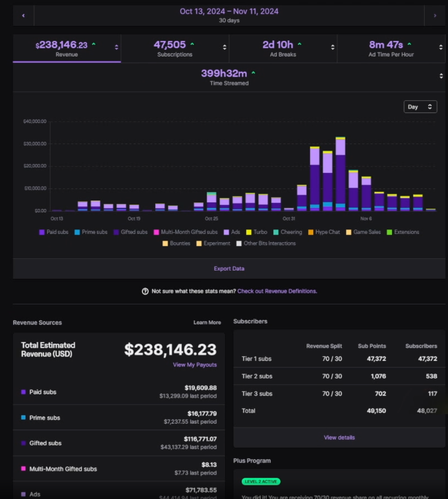Click the Plus Program heading
This screenshot has height=499, width=448.
pyautogui.click(x=252, y=461)
